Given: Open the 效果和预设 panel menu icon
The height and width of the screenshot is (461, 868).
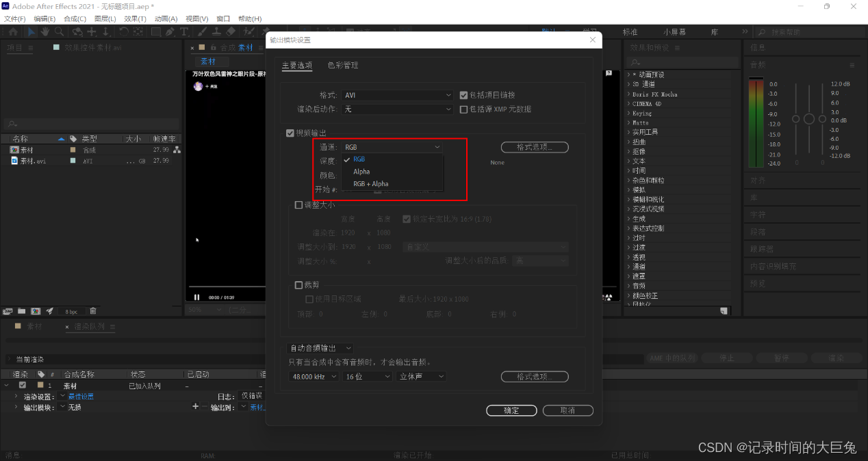Looking at the screenshot, I should (x=677, y=48).
